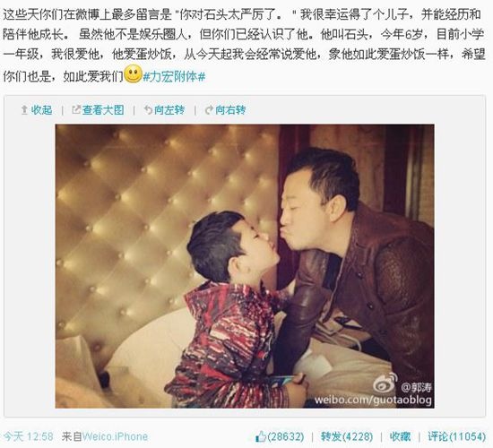Click the 查看大图 external-link icon
Viewport: 493px width, 448px height.
76,110
